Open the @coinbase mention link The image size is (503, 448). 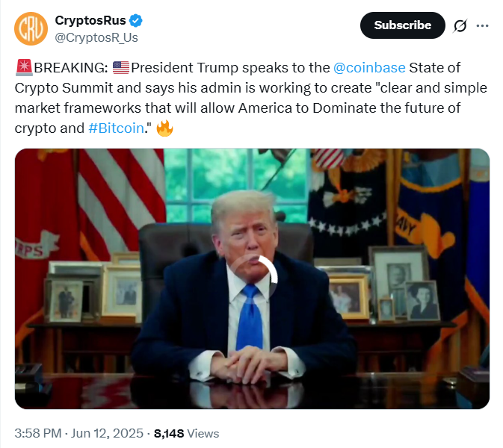(369, 68)
